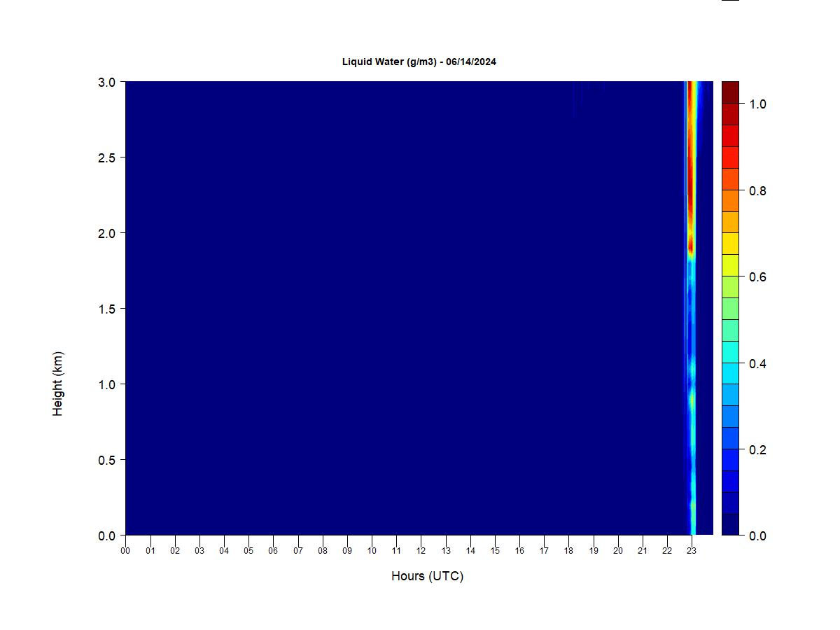
Task: Click hour tick label '20'
Action: click(x=618, y=550)
